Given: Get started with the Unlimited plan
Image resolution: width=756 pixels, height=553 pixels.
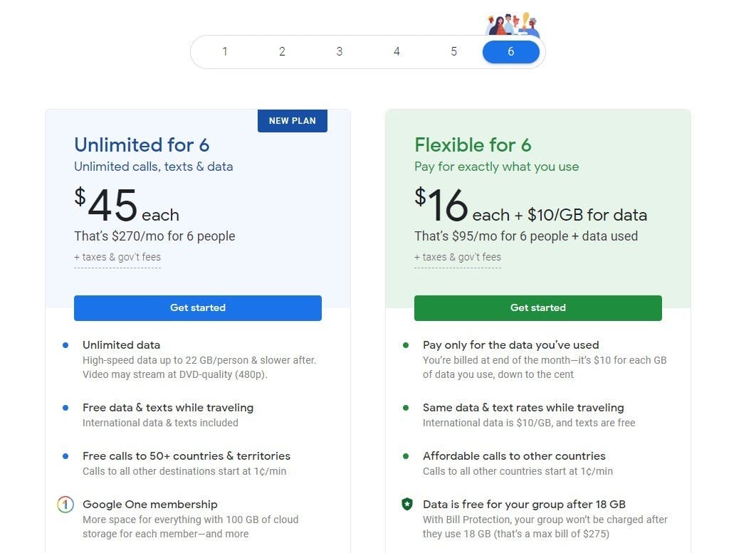Looking at the screenshot, I should tap(198, 307).
